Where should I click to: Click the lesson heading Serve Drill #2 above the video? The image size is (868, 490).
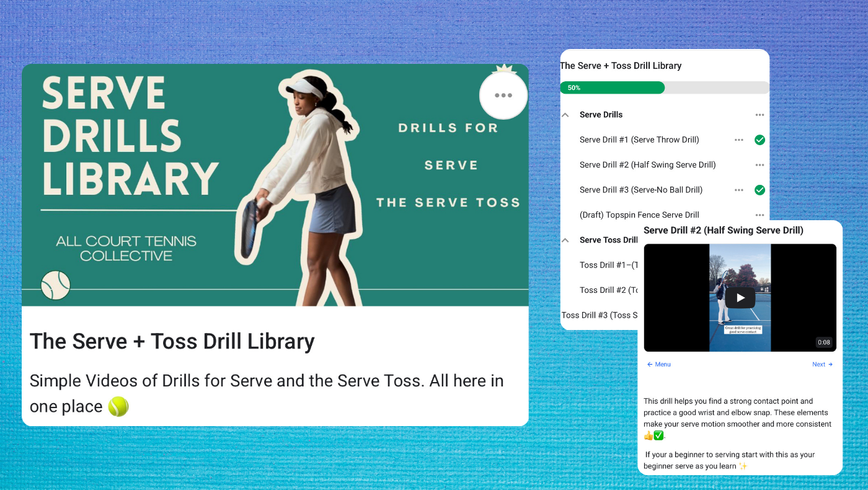click(x=724, y=231)
